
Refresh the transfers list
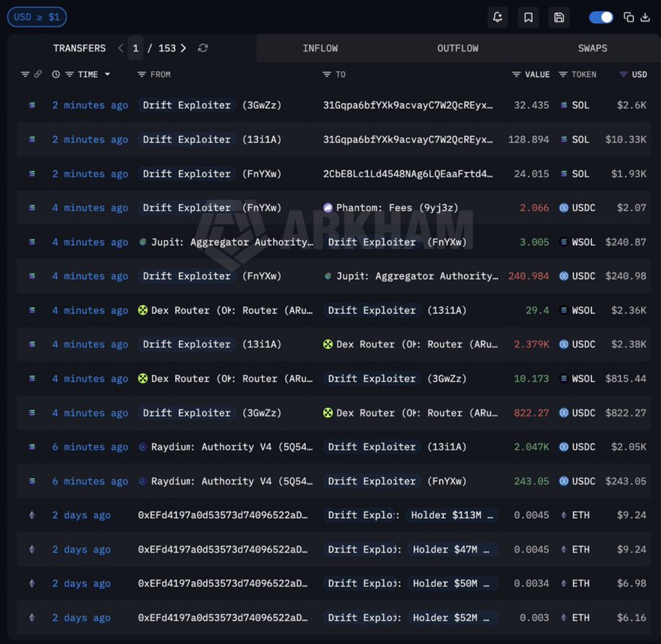click(203, 48)
